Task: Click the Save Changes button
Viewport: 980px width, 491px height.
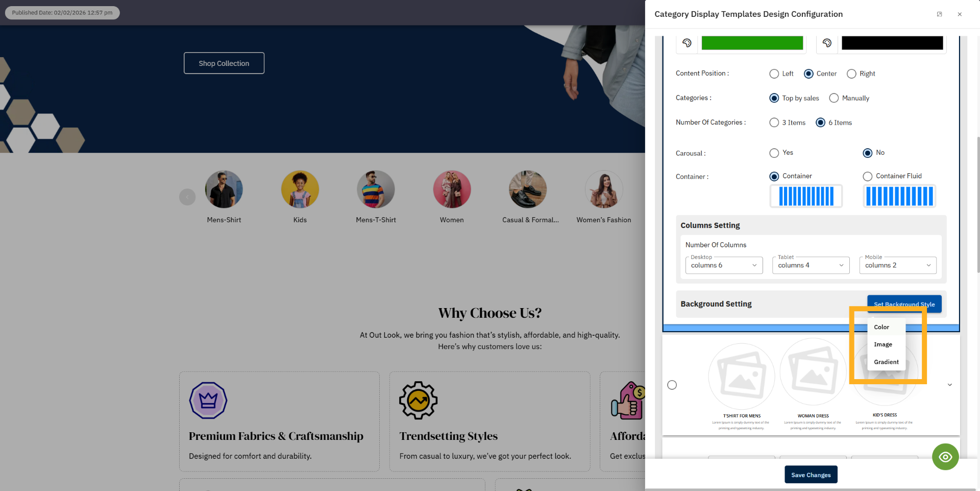Action: tap(811, 475)
